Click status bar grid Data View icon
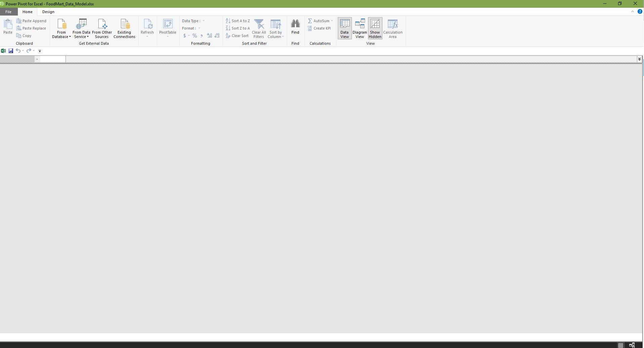Image resolution: width=644 pixels, height=348 pixels. point(620,345)
